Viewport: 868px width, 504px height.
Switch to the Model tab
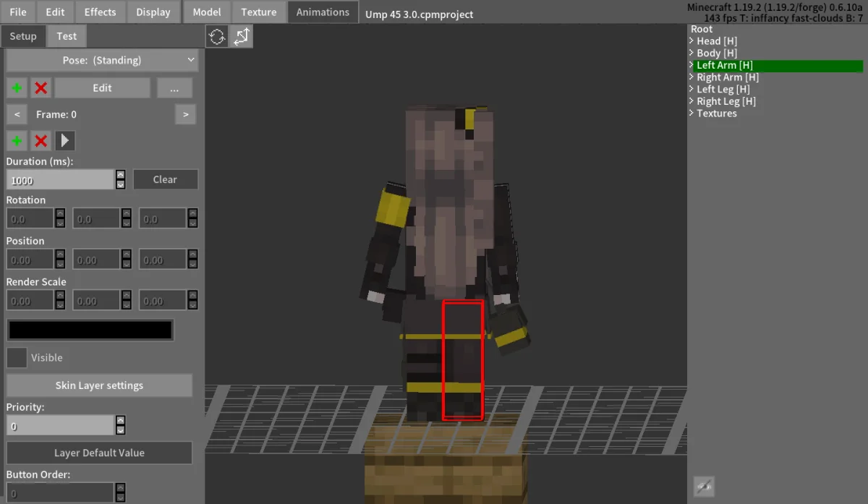[x=207, y=12]
